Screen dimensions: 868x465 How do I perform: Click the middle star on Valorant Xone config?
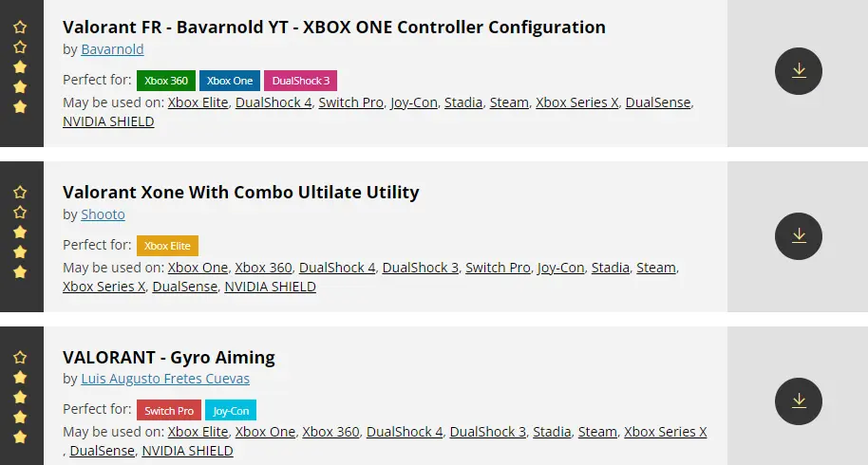(x=20, y=232)
